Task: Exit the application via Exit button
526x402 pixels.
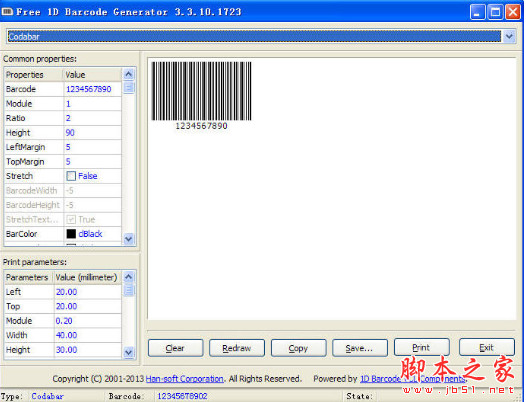Action: tap(487, 347)
